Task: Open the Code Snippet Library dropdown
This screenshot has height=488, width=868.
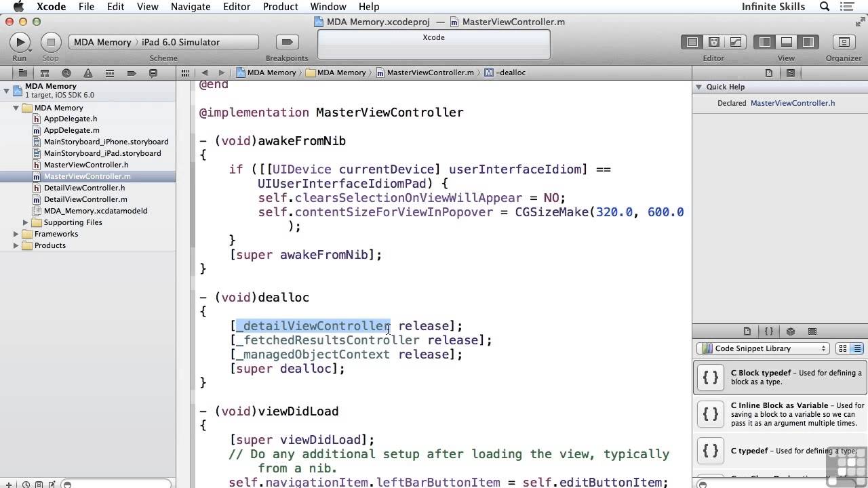Action: tap(763, 348)
